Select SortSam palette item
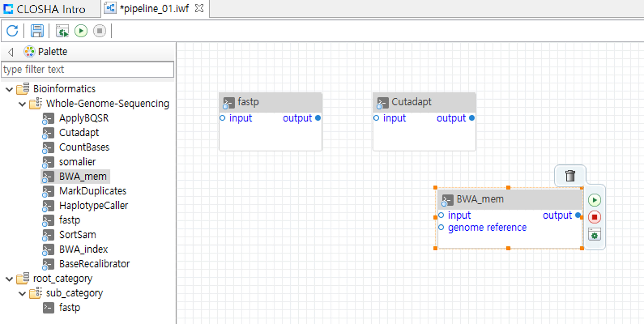This screenshot has height=324, width=644. point(78,235)
